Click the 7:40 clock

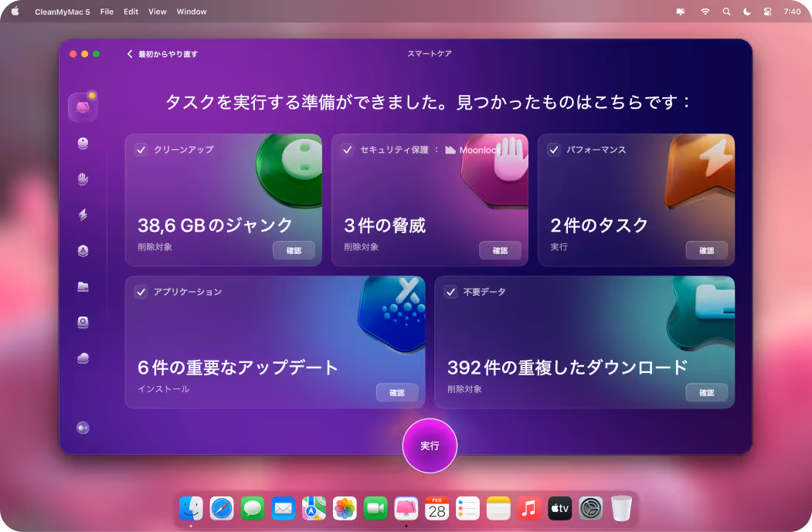pyautogui.click(x=792, y=12)
